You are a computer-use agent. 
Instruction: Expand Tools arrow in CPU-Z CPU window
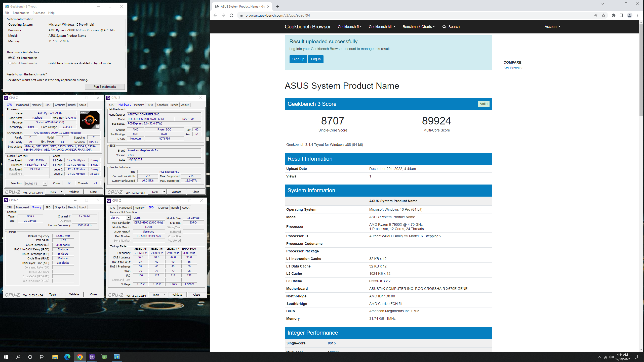coord(62,192)
